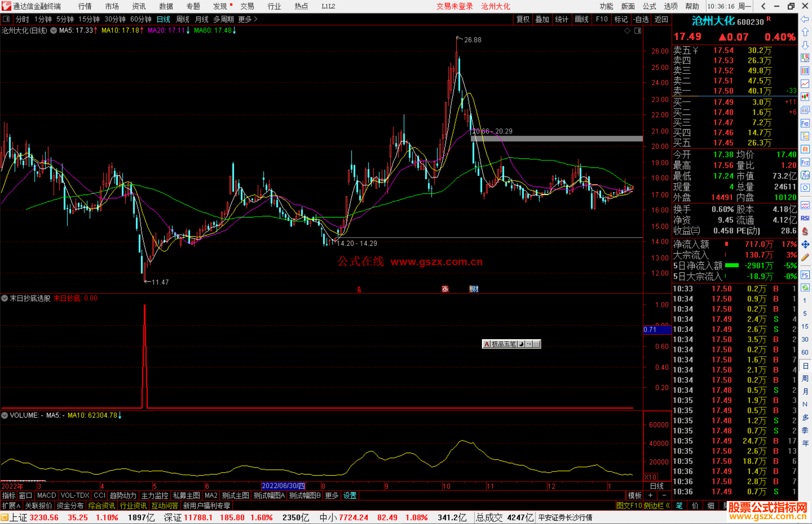This screenshot has width=812, height=524.
Task: Click the RSI indicator sidebar icon
Action: pos(805,218)
